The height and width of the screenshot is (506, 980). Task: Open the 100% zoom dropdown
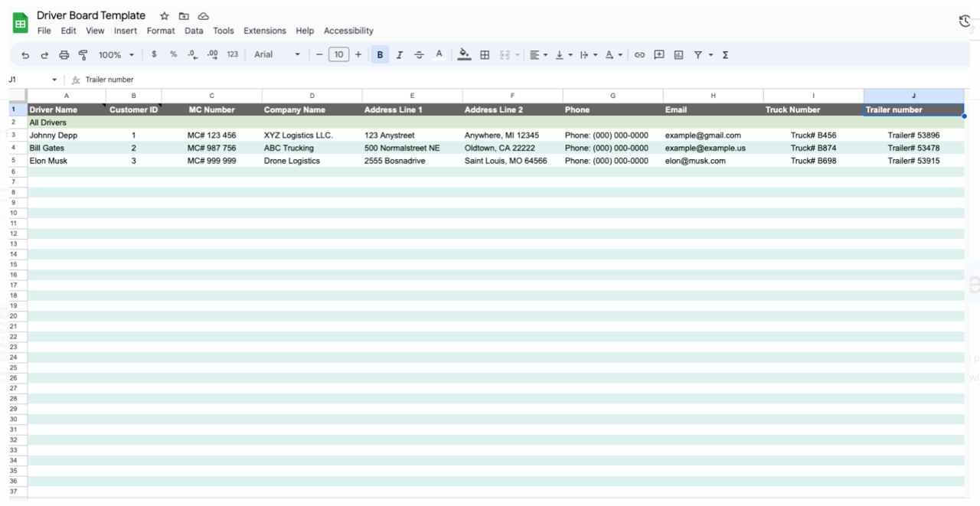tap(116, 55)
